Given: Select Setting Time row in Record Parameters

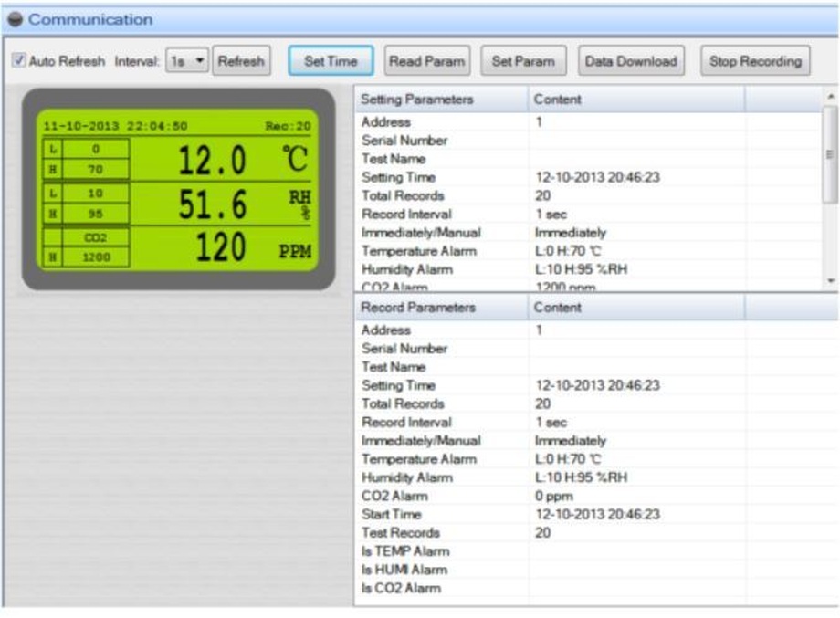Looking at the screenshot, I should (x=596, y=385).
